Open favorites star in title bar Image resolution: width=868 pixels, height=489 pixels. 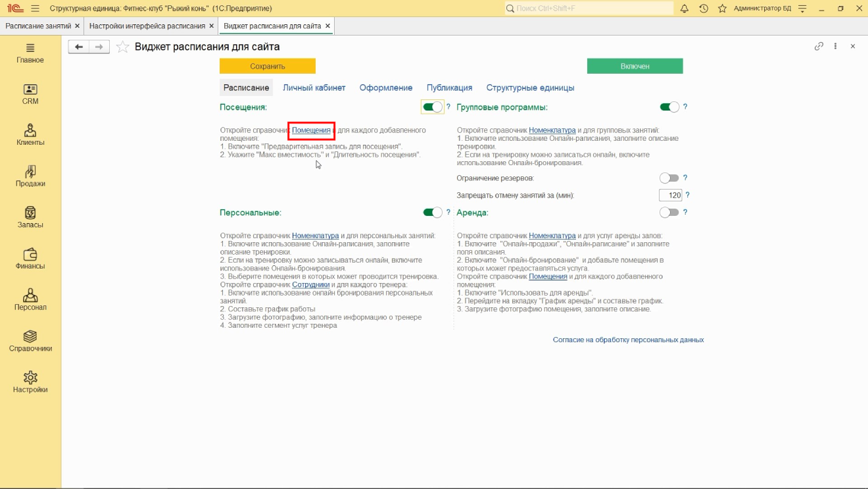point(722,9)
